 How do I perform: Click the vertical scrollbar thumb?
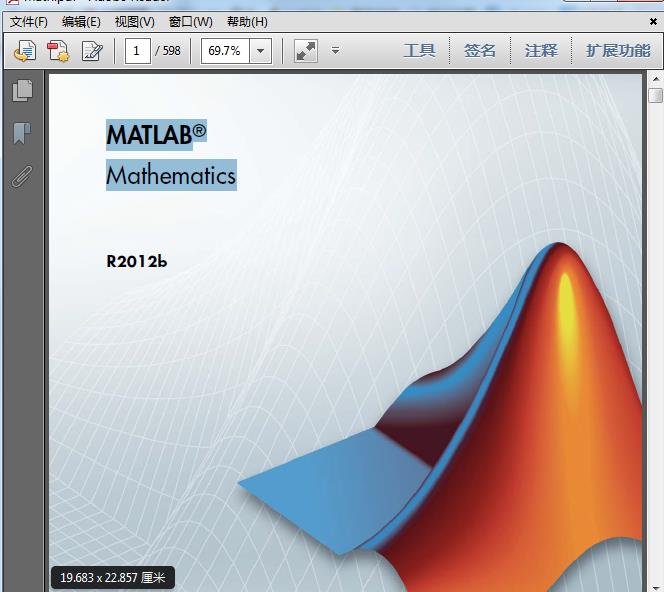point(656,95)
